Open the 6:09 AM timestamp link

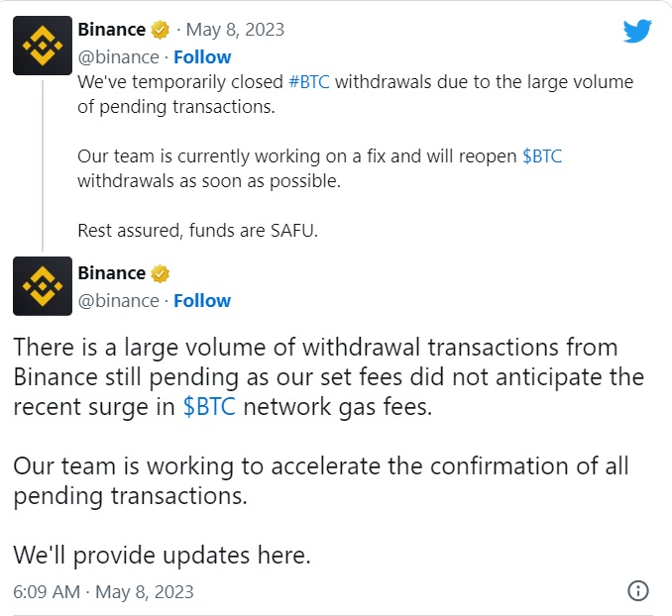pos(103,592)
